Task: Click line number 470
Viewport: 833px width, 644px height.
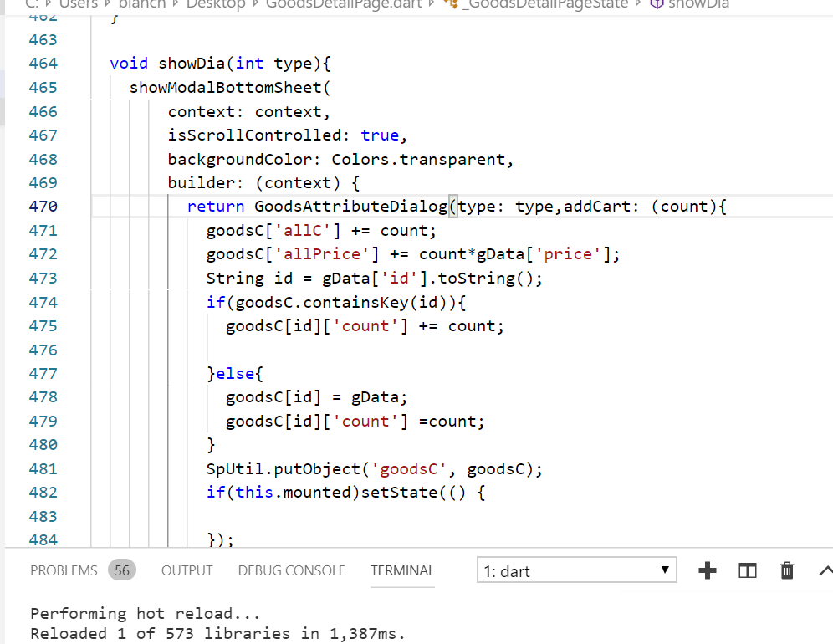Action: pyautogui.click(x=43, y=207)
